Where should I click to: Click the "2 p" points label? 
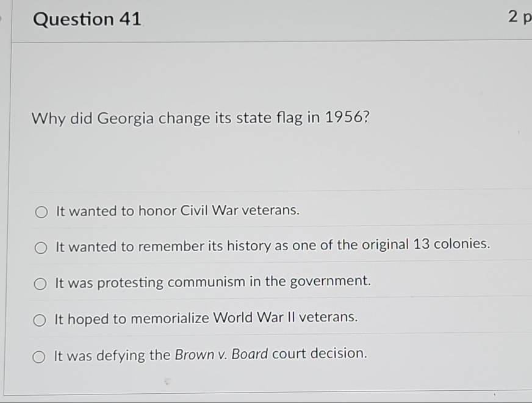click(x=519, y=18)
